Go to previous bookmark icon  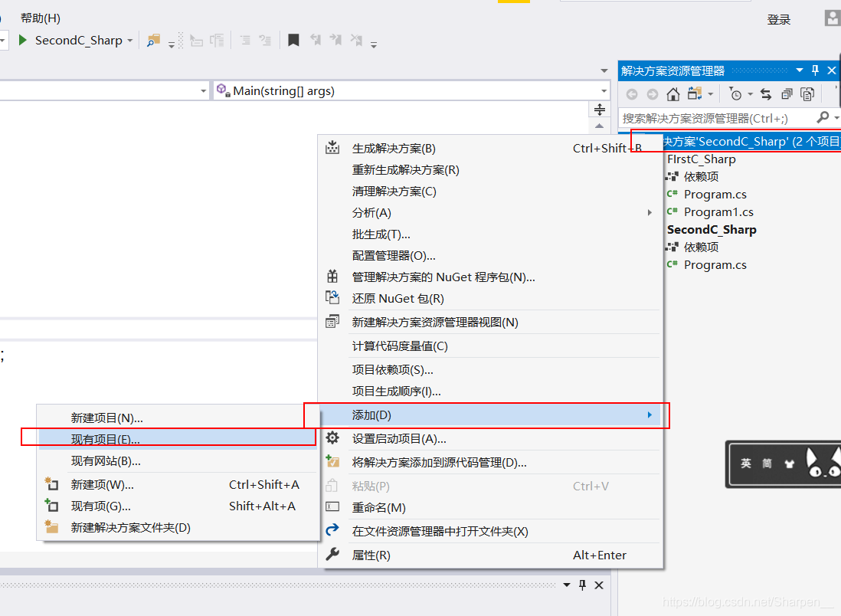tap(316, 40)
